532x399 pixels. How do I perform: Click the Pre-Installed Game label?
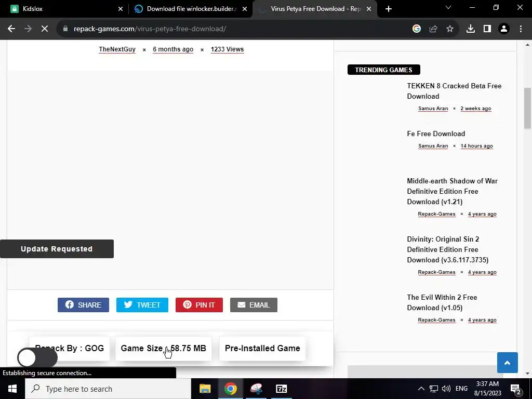click(x=262, y=349)
